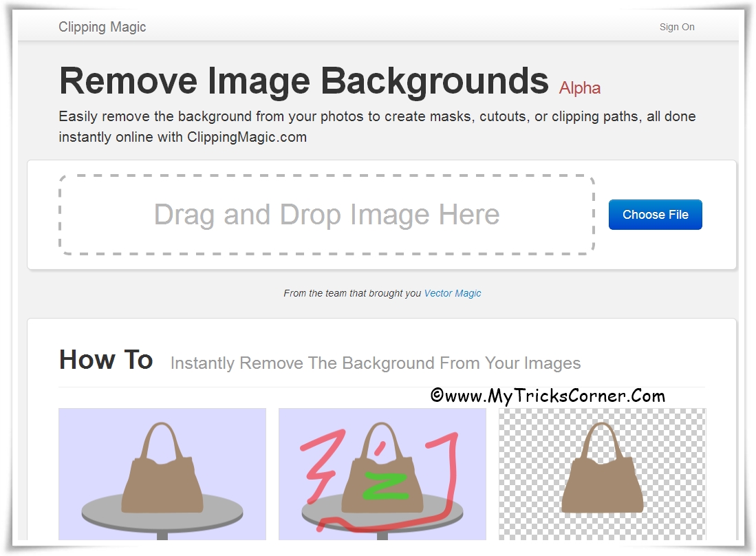Click the red Alpha badge
Screen dimensions: 756x556
click(x=579, y=88)
